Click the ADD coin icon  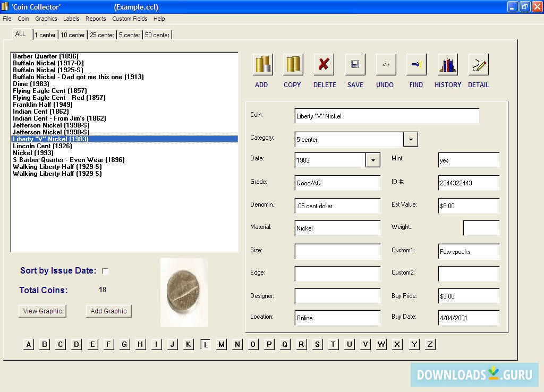click(x=262, y=65)
